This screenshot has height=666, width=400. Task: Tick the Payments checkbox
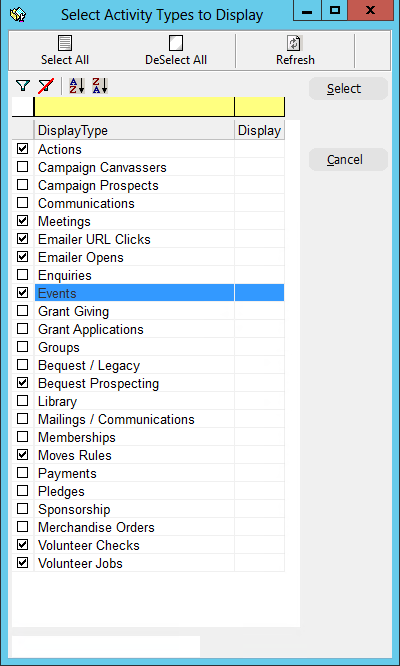23,473
